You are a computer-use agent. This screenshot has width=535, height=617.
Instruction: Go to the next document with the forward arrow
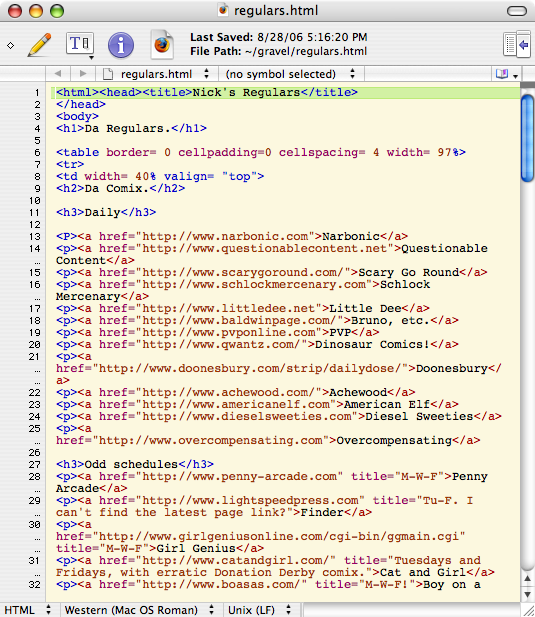coord(83,74)
